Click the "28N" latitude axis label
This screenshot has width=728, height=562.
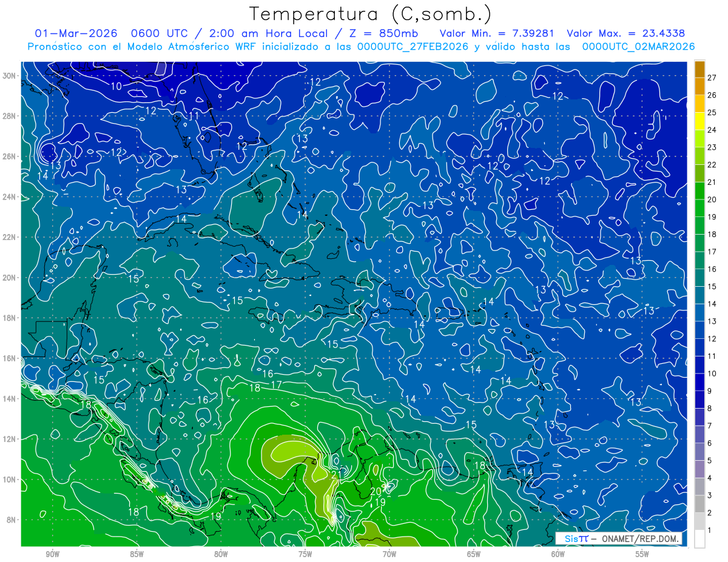[x=9, y=116]
